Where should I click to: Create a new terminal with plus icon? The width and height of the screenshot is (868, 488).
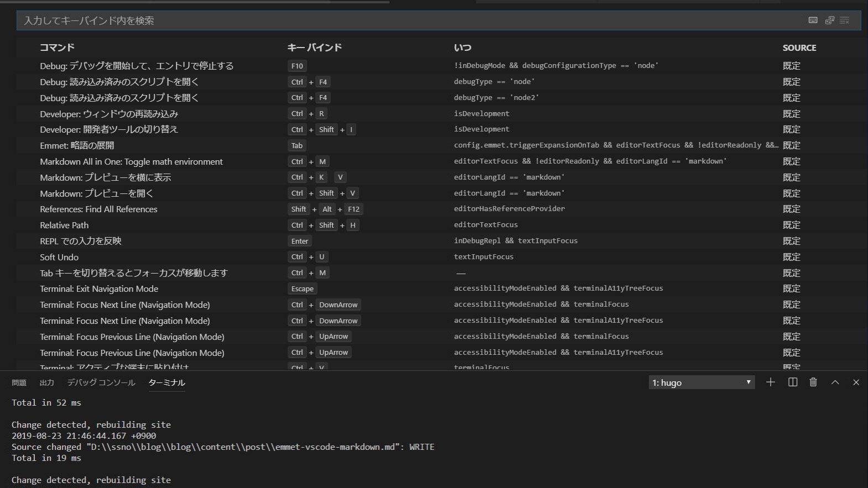point(770,382)
